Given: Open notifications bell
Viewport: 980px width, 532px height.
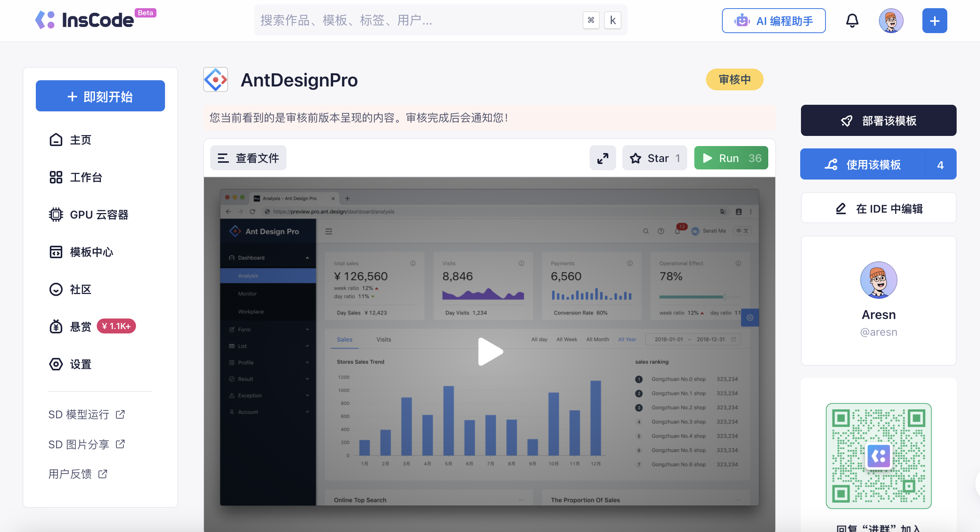Looking at the screenshot, I should pos(852,21).
